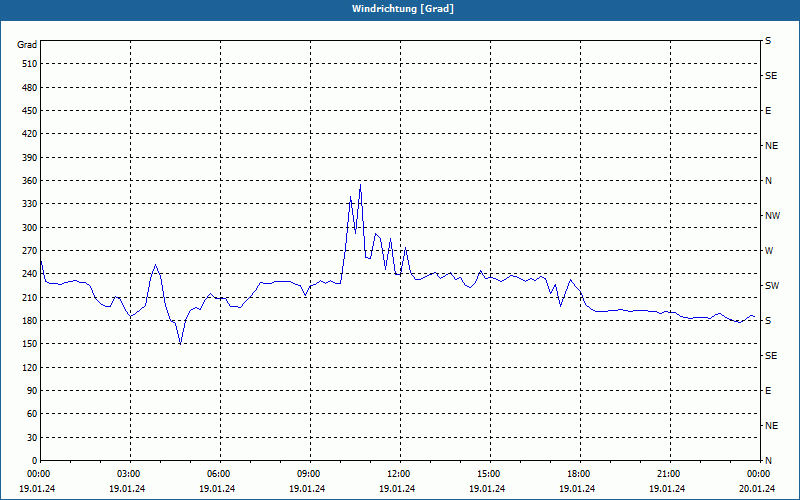Select the 210 y-axis value
This screenshot has height=500, width=800.
30,297
